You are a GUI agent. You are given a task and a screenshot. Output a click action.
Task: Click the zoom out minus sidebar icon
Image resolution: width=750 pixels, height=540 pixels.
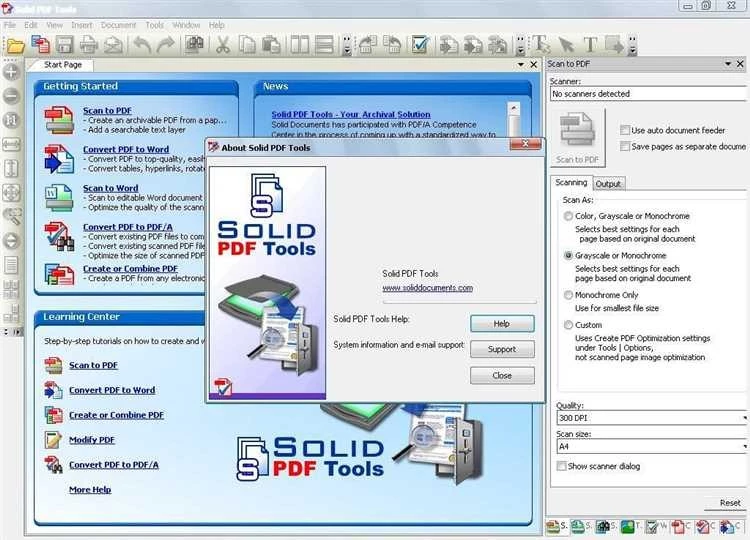pyautogui.click(x=11, y=96)
